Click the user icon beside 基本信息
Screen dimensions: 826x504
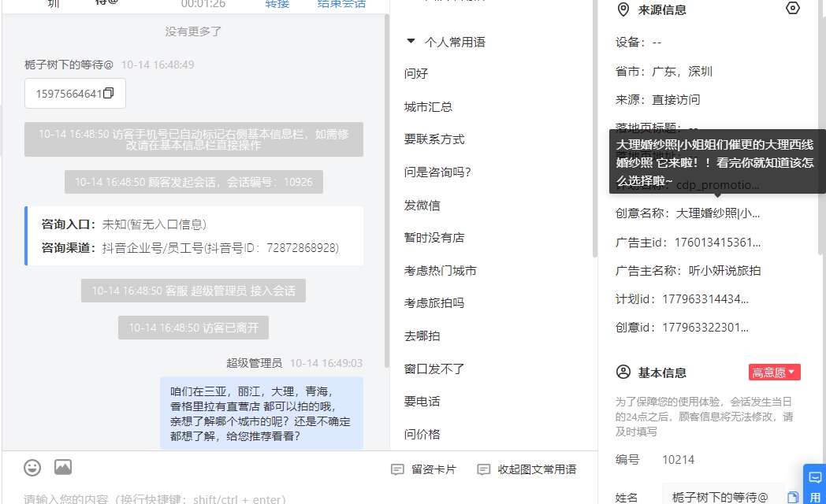click(623, 372)
